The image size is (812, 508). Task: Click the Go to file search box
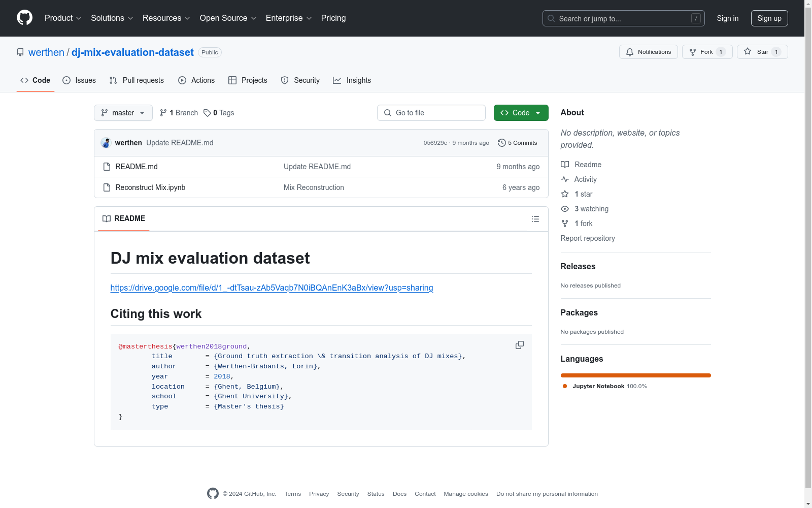point(431,113)
